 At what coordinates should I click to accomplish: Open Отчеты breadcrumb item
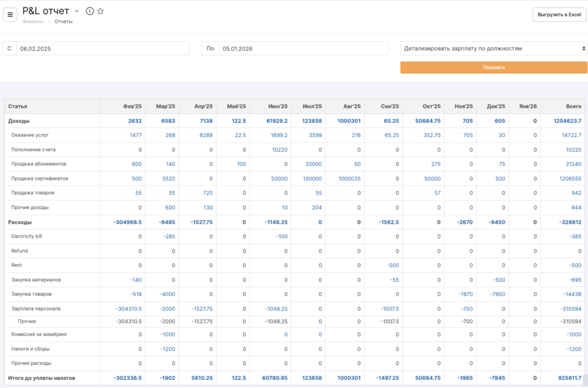[63, 22]
